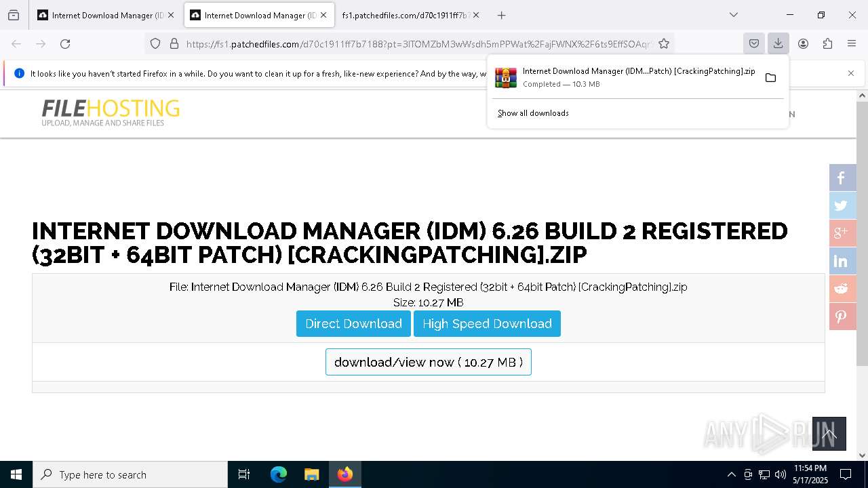Share the page on Facebook
The image size is (868, 488).
pos(843,178)
